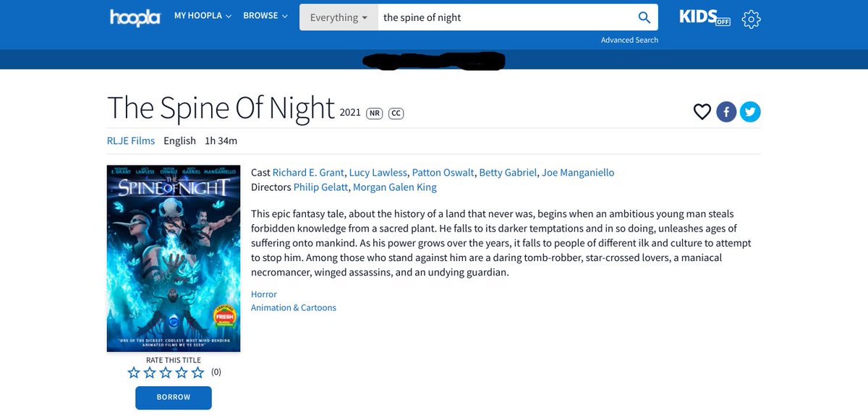The image size is (868, 418).
Task: Rate this title one star
Action: tap(134, 372)
